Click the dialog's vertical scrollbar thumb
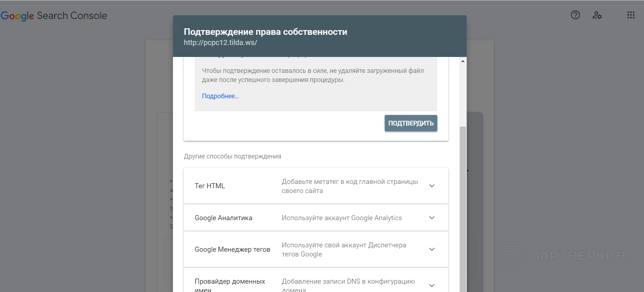The width and height of the screenshot is (644, 292). coord(463,207)
